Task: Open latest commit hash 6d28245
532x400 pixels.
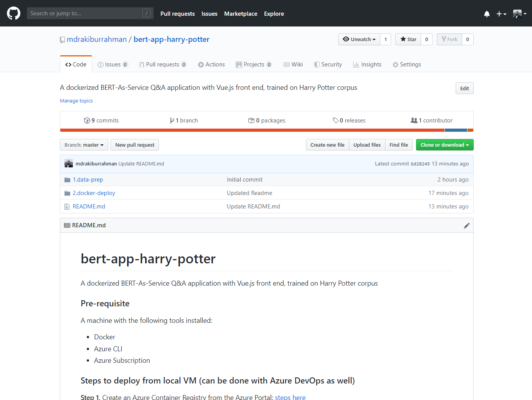Action: click(x=420, y=164)
